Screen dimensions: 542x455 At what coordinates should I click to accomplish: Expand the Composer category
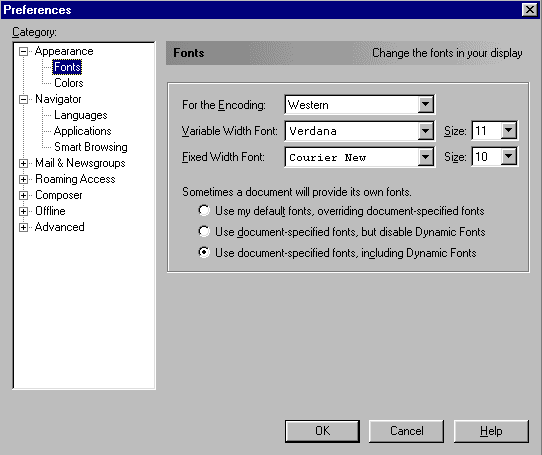(x=24, y=195)
